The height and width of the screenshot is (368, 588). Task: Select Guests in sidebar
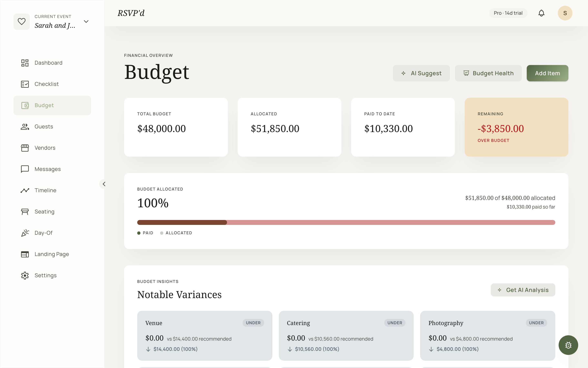[52, 127]
